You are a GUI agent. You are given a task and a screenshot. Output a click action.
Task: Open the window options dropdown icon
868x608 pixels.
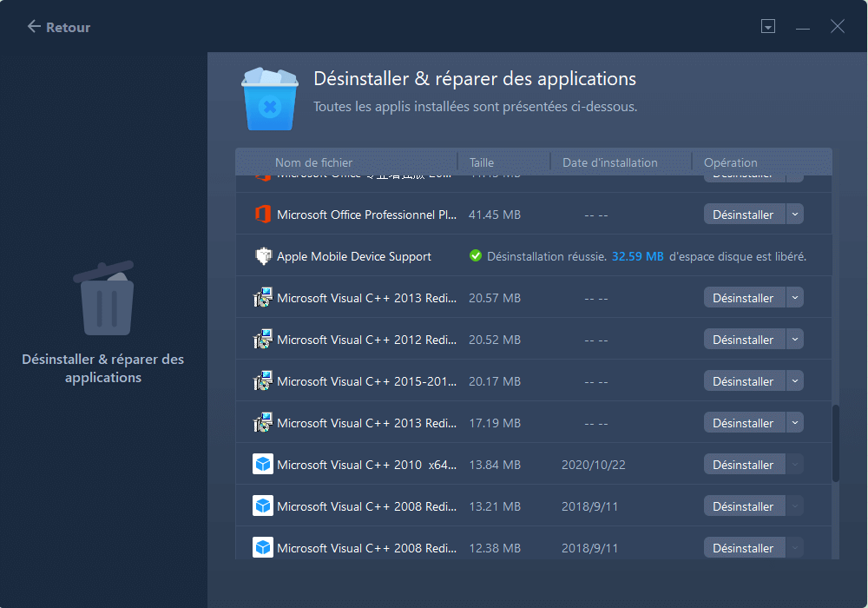tap(768, 26)
